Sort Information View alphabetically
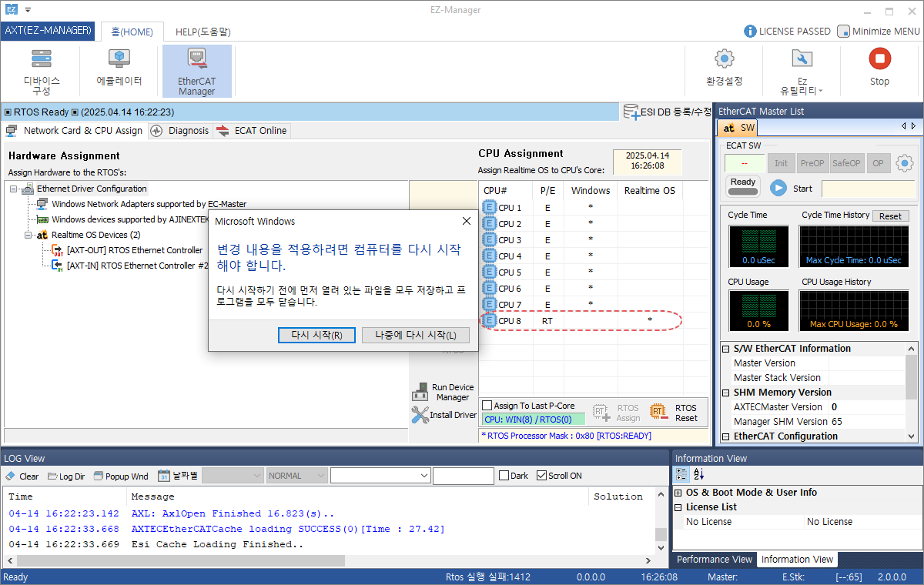Screen dimensions: 924x585 tap(698, 474)
